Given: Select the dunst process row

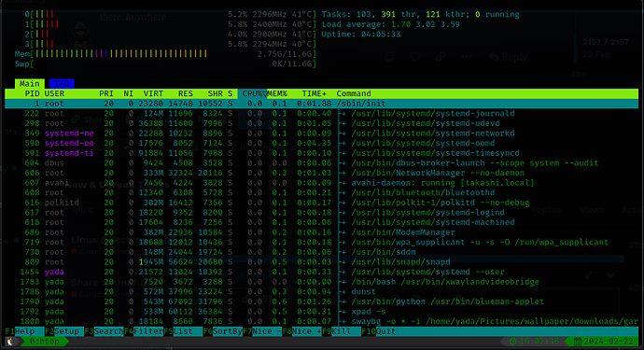Looking at the screenshot, I should [x=322, y=291].
